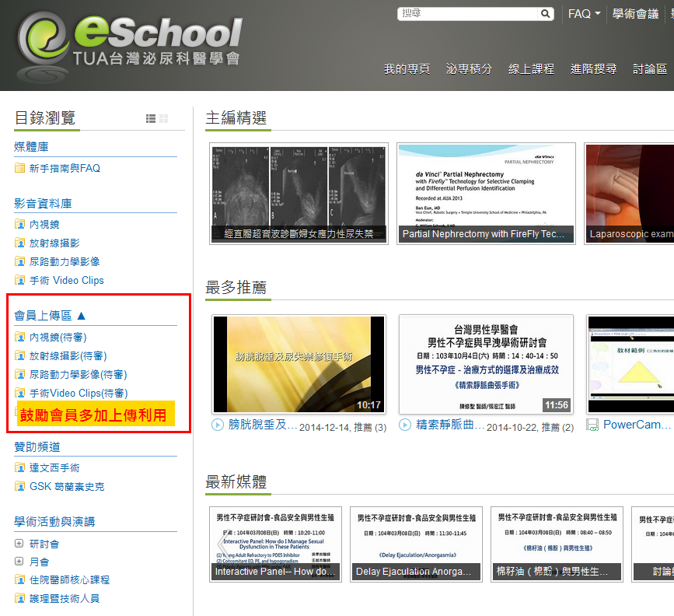Screen dimensions: 674x616
Task: Open 我的專頁 in navigation bar
Action: click(x=407, y=69)
